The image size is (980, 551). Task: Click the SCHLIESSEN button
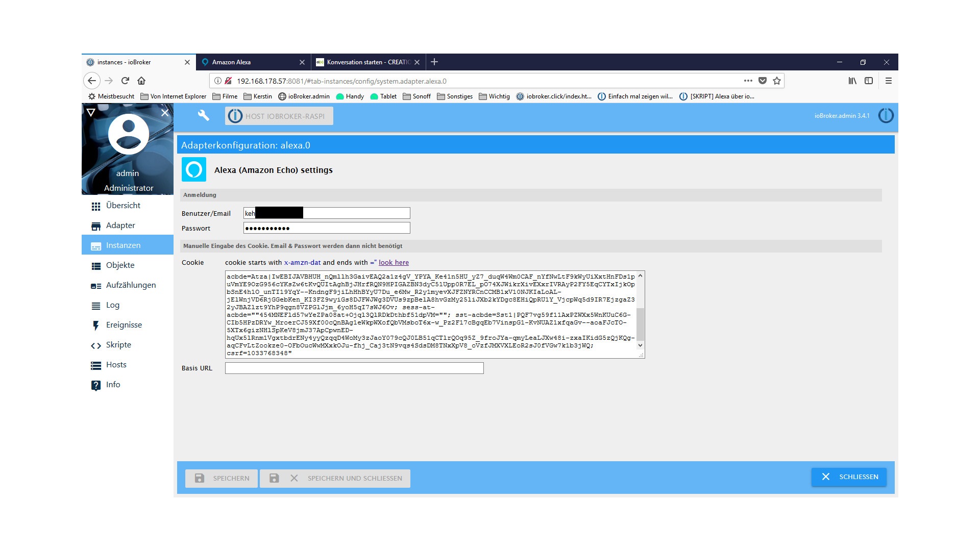849,477
